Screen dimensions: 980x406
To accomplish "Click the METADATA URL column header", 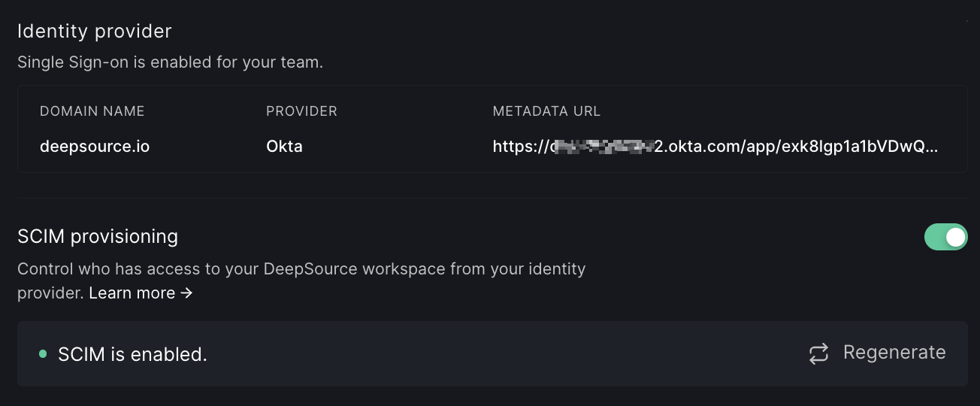I will pyautogui.click(x=546, y=111).
